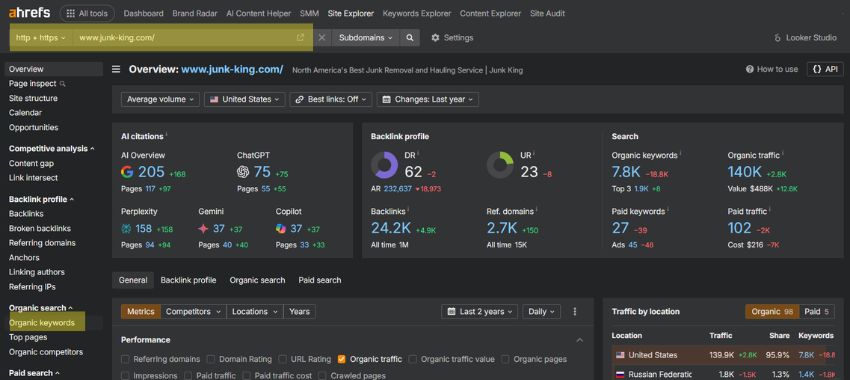Image resolution: width=850 pixels, height=380 pixels.
Task: Open Referring domains in sidebar
Action: point(42,243)
